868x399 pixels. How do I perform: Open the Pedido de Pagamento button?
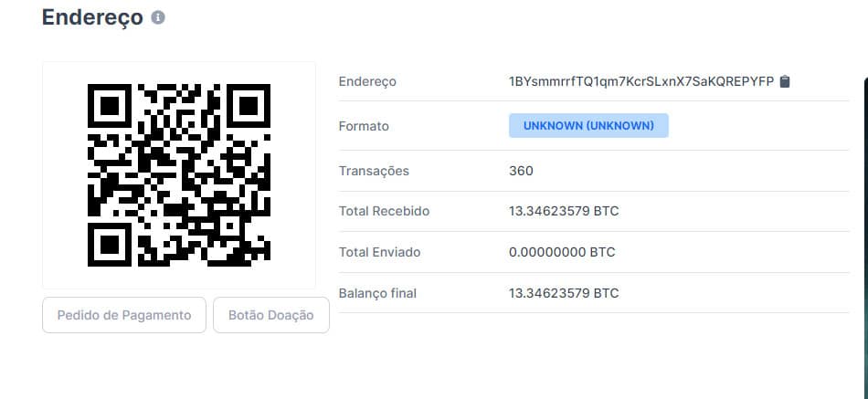tap(124, 315)
